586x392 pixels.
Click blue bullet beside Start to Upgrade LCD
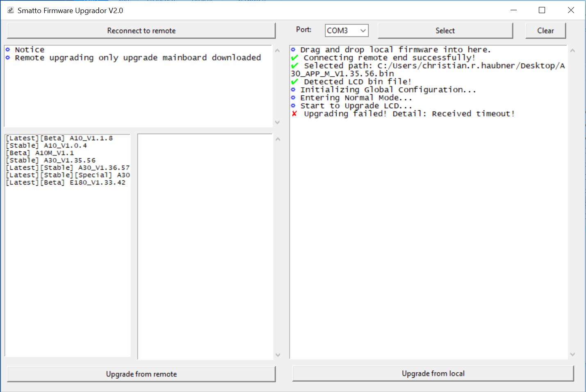point(293,105)
